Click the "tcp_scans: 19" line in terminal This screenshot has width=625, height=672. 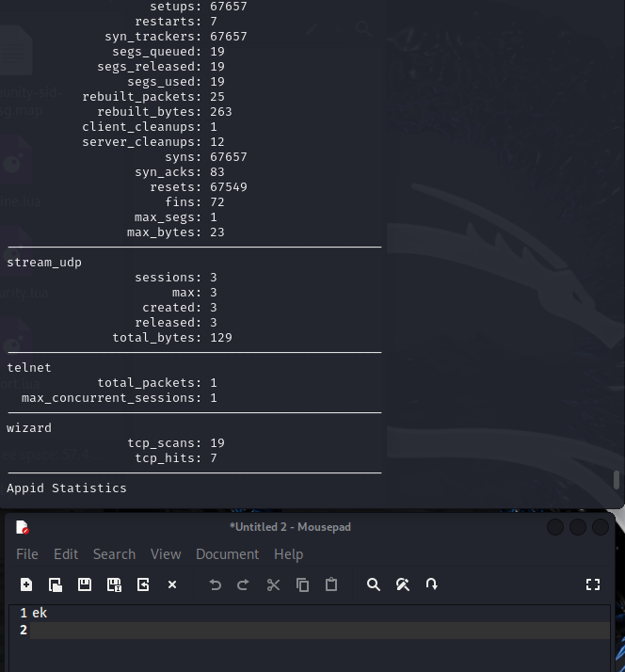[x=176, y=443]
